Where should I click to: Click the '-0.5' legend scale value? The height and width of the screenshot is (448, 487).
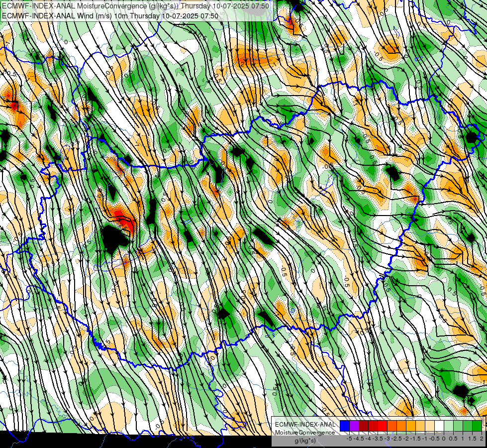click(434, 439)
